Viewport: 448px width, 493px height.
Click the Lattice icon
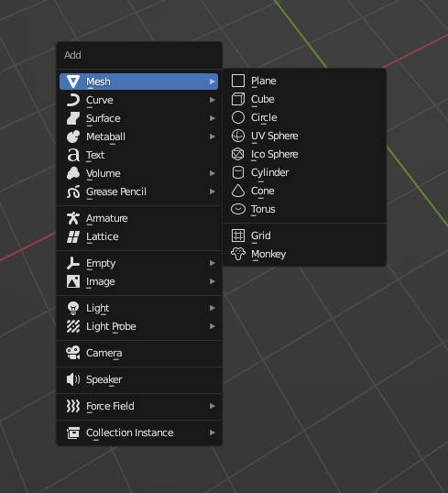point(73,236)
